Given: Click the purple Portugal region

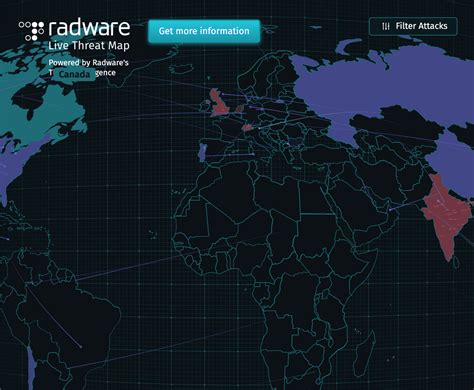Looking at the screenshot, I should [202, 153].
